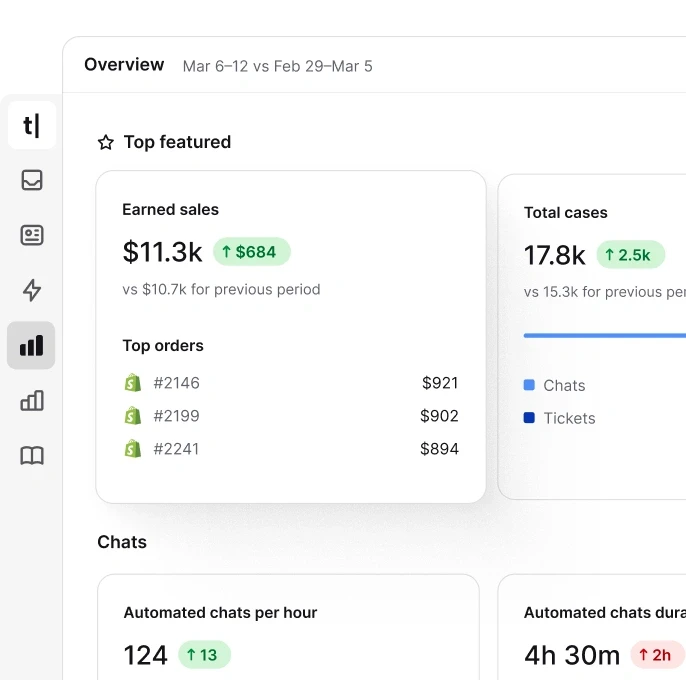The image size is (686, 680).
Task: Open the Contacts card icon in sidebar
Action: (32, 235)
